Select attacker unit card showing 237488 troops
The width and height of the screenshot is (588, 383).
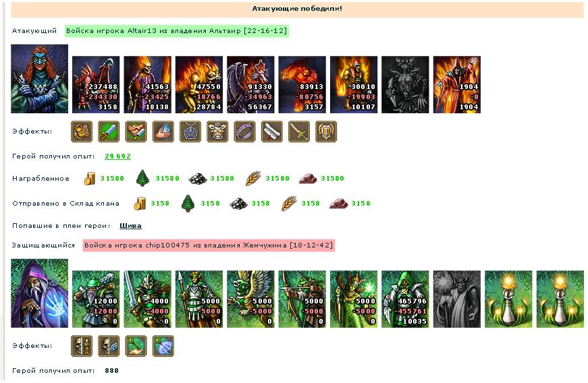coord(96,84)
